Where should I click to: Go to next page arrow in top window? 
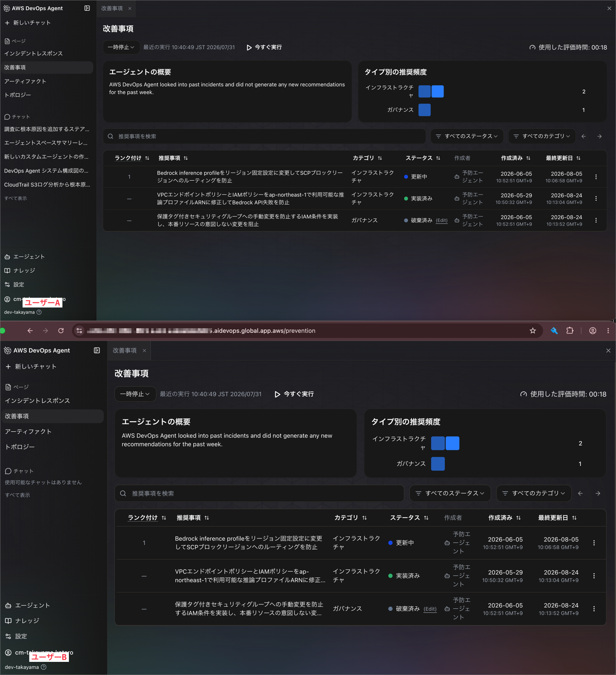click(600, 136)
